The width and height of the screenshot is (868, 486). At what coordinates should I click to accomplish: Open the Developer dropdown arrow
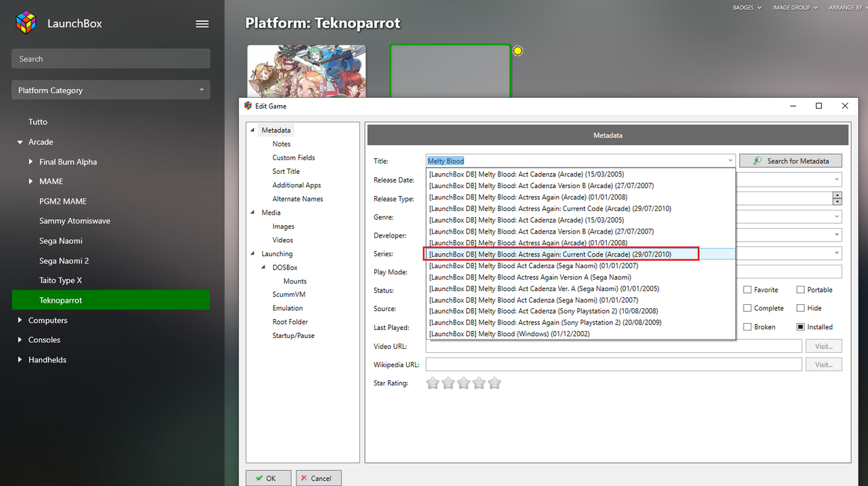(837, 235)
